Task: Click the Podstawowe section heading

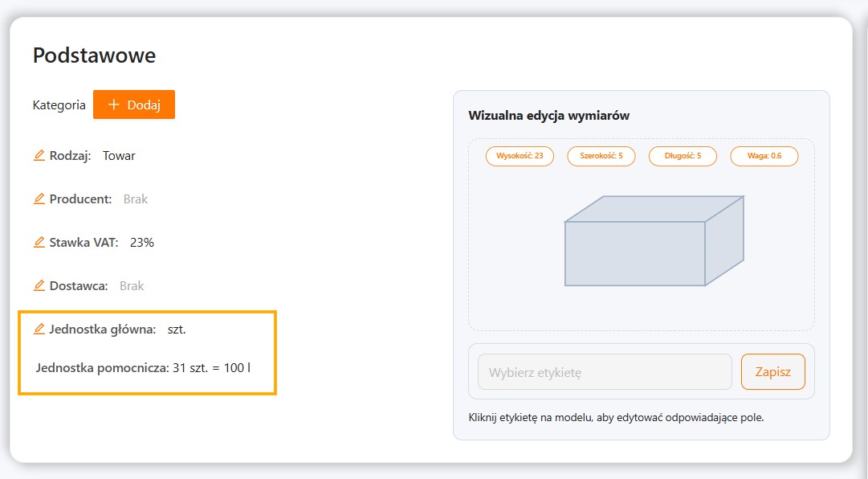Action: pyautogui.click(x=94, y=55)
